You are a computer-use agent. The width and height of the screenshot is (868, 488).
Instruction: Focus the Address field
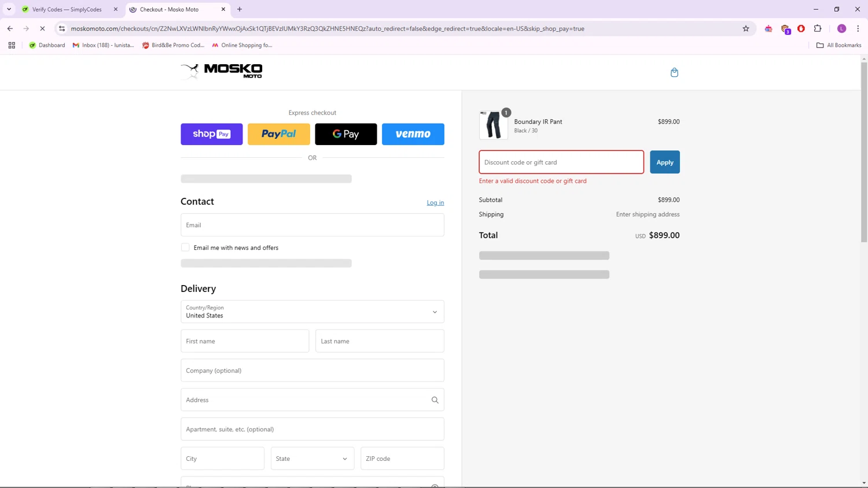click(312, 400)
